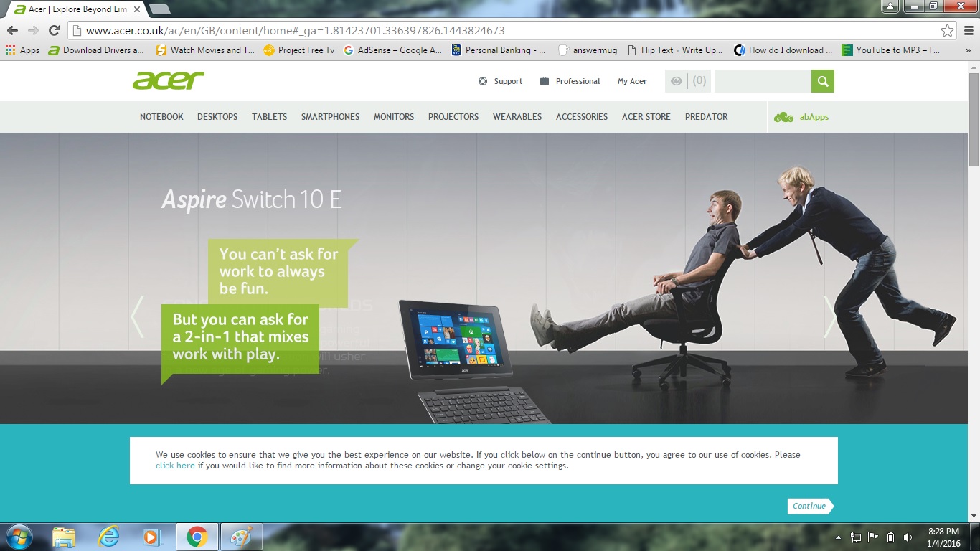Click the browser forward arrow
The width and height of the screenshot is (980, 551).
33,30
